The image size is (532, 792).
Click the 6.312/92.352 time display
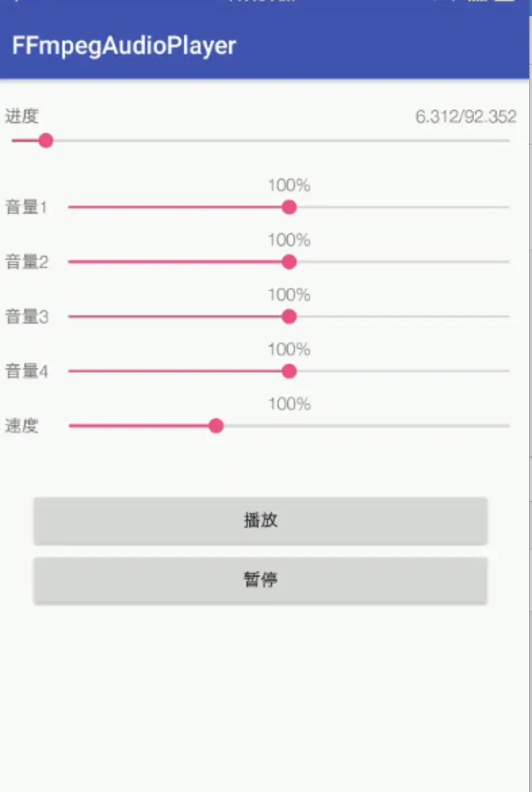466,117
